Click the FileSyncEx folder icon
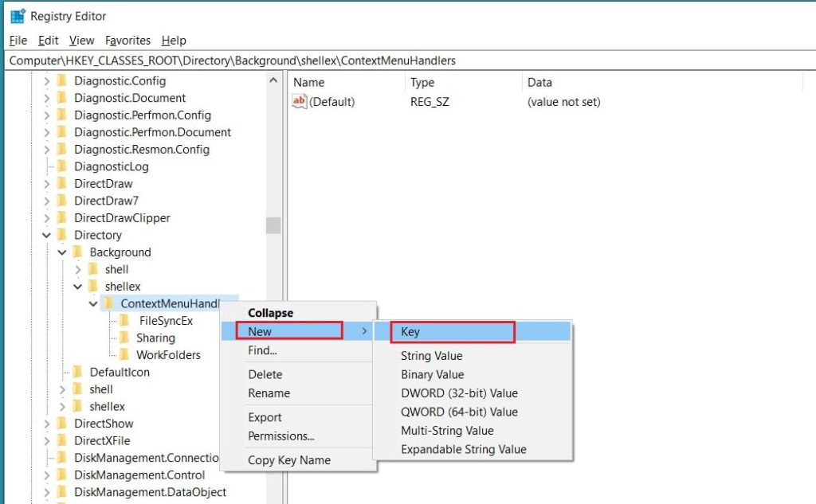The image size is (816, 504). tap(124, 321)
